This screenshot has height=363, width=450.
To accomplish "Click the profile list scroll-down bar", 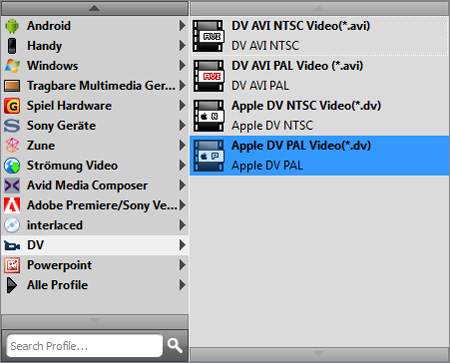I will tap(319, 353).
